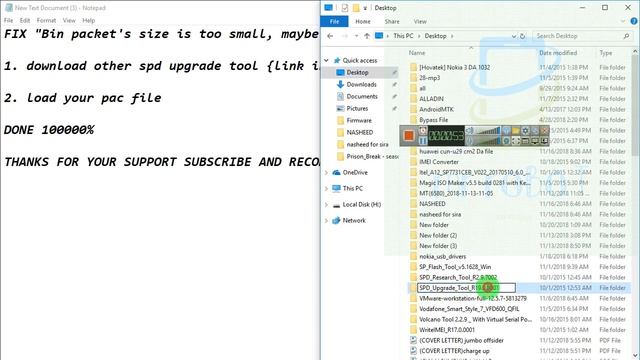Click the Explorer help icon
The image size is (640, 360).
[x=634, y=21]
